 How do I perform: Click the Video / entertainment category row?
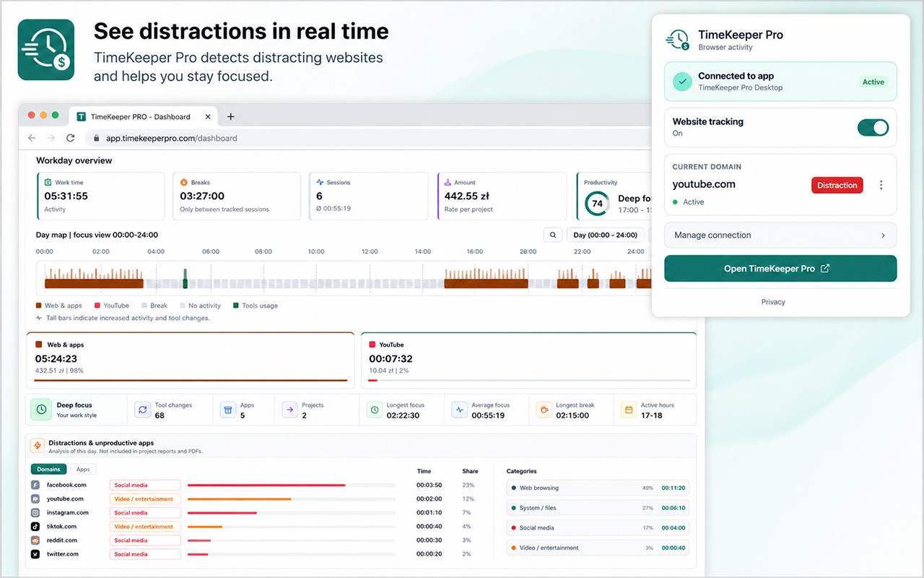tap(598, 548)
